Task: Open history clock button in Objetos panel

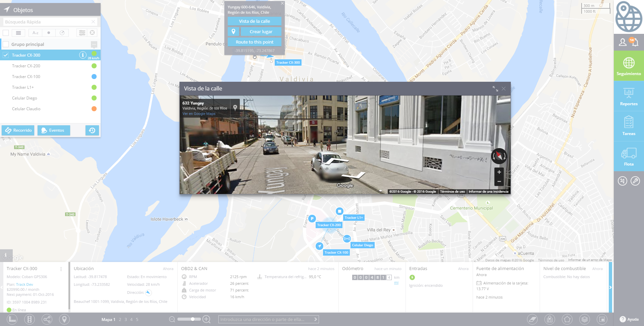Action: tap(92, 130)
